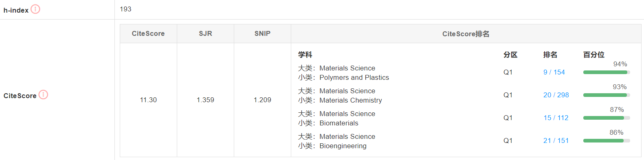Open the 15 / 112 ranking link
The width and height of the screenshot is (644, 160).
click(x=556, y=118)
